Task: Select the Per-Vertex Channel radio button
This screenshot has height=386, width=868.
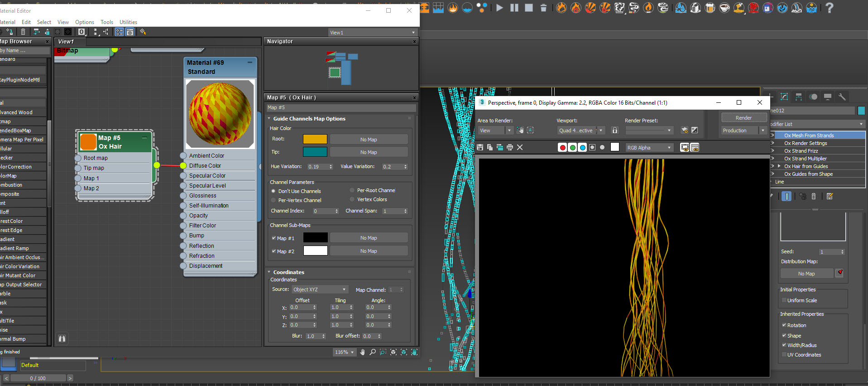Action: point(273,200)
